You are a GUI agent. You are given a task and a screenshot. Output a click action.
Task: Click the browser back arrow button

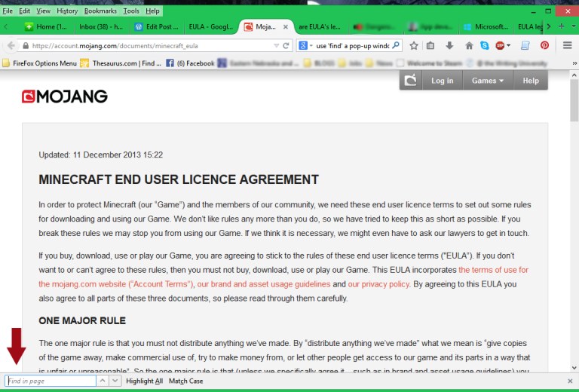(x=11, y=45)
